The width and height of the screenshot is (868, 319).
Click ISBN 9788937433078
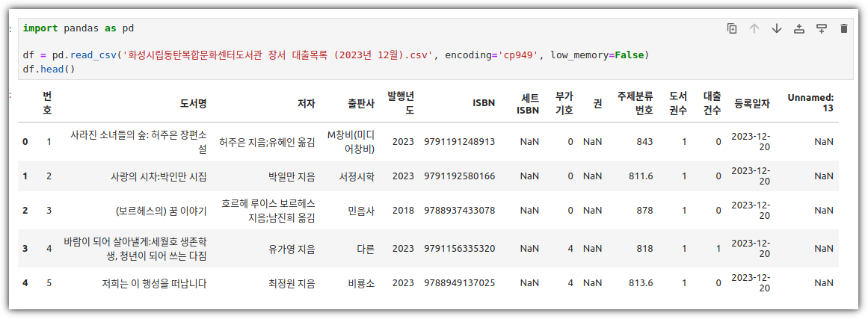tap(460, 211)
